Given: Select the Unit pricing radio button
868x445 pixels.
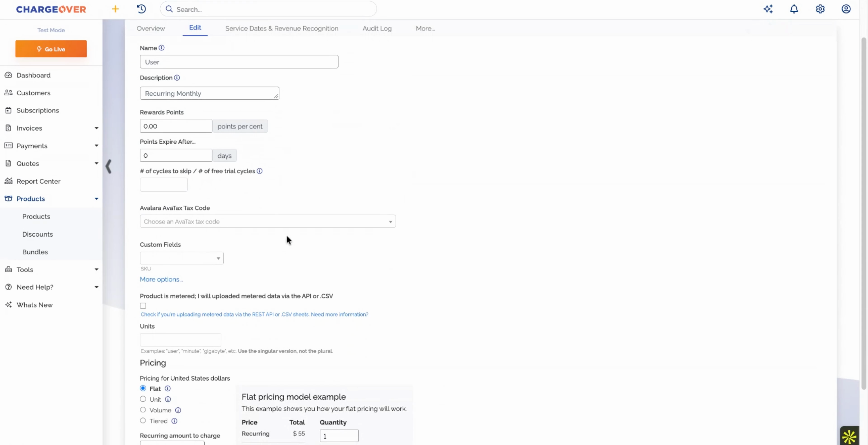Looking at the screenshot, I should pyautogui.click(x=143, y=399).
